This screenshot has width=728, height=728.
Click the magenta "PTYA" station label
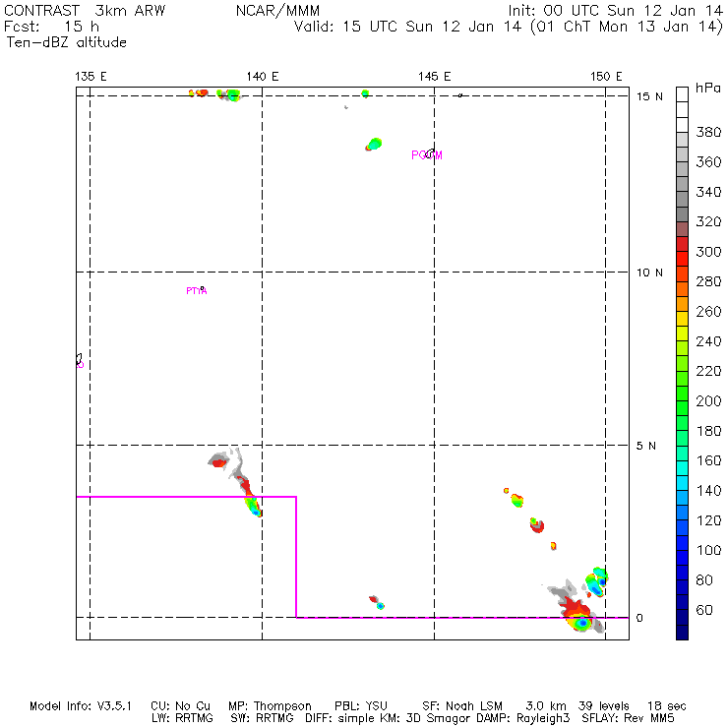click(197, 291)
